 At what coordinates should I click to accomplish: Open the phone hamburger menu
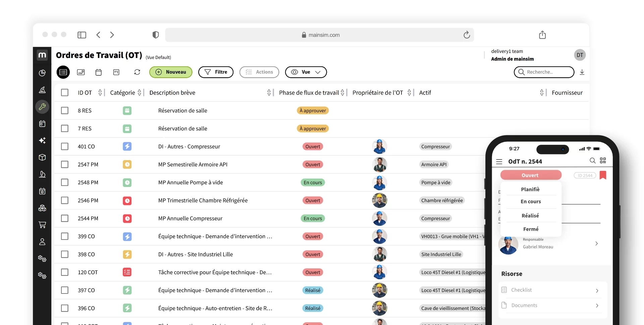pyautogui.click(x=499, y=161)
